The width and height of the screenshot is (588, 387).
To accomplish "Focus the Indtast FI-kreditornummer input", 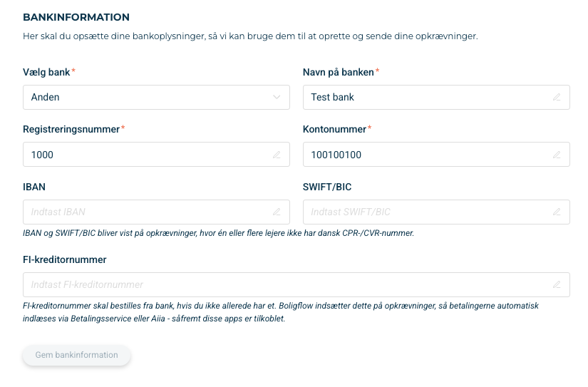I will click(296, 285).
